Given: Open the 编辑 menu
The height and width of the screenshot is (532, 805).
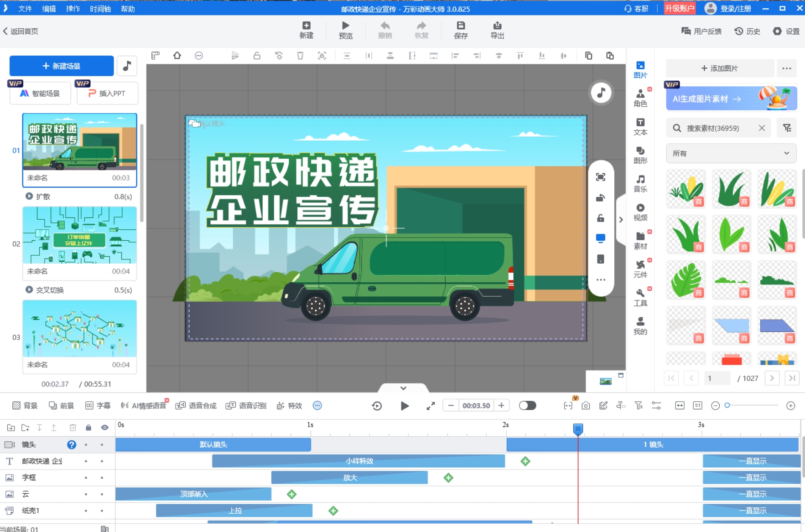Looking at the screenshot, I should [x=49, y=9].
